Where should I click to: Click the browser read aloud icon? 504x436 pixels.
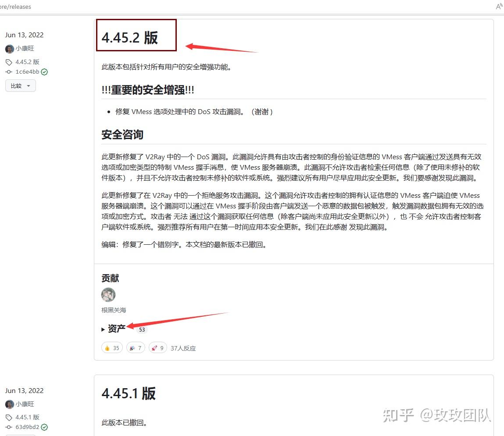pyautogui.click(x=499, y=7)
